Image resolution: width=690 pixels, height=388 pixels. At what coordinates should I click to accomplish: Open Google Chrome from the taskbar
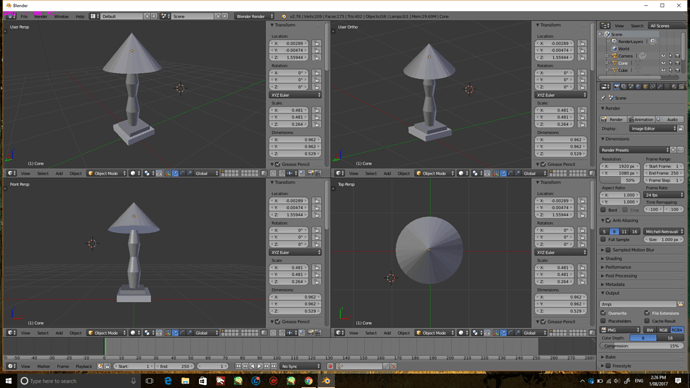(x=308, y=381)
